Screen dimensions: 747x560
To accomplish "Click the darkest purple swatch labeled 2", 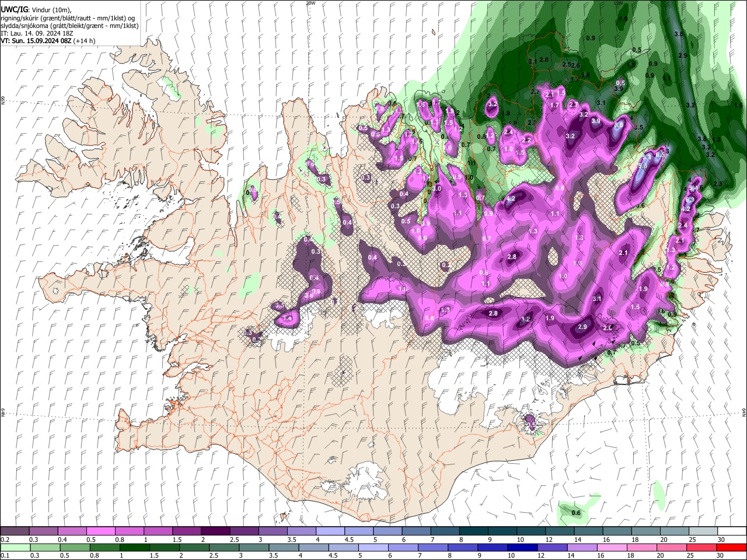I will (215, 531).
